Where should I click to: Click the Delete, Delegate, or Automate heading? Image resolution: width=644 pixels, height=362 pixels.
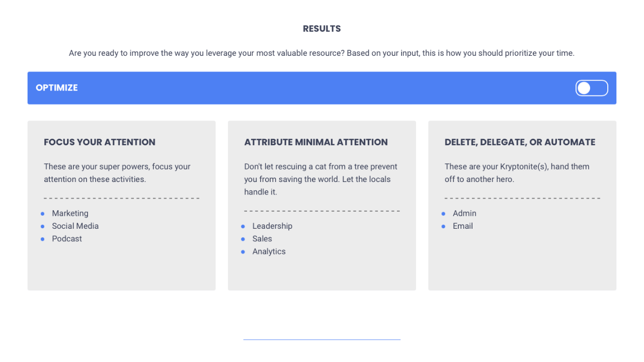click(520, 142)
